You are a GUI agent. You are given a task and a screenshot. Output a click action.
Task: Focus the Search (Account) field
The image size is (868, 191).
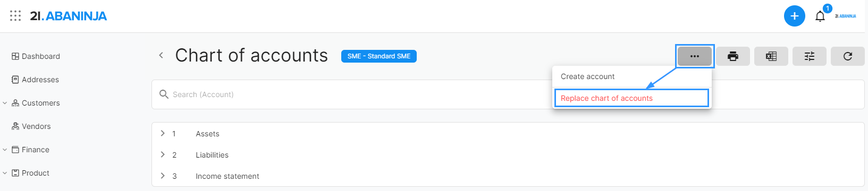pos(351,94)
